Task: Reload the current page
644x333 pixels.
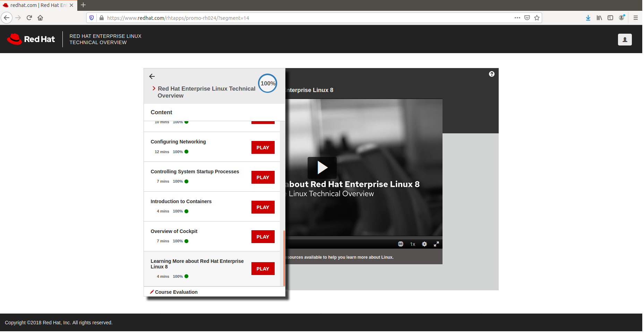Action: coord(29,18)
